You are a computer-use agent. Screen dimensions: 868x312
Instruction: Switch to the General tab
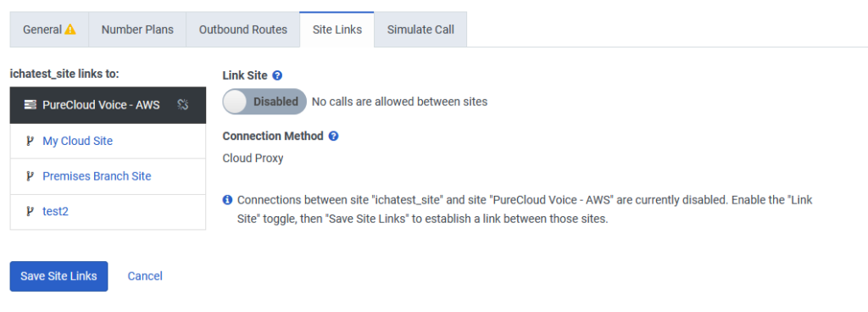click(48, 30)
